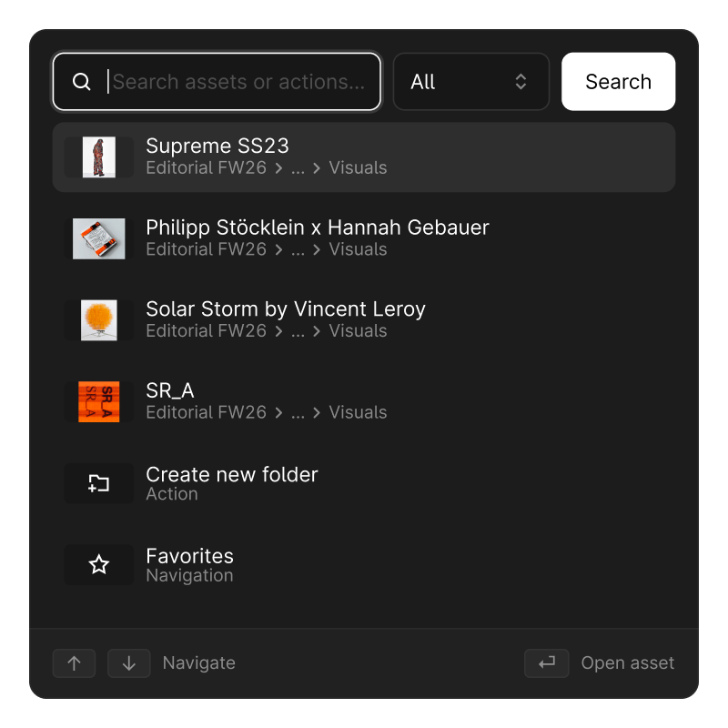Click the white Search button

(619, 82)
